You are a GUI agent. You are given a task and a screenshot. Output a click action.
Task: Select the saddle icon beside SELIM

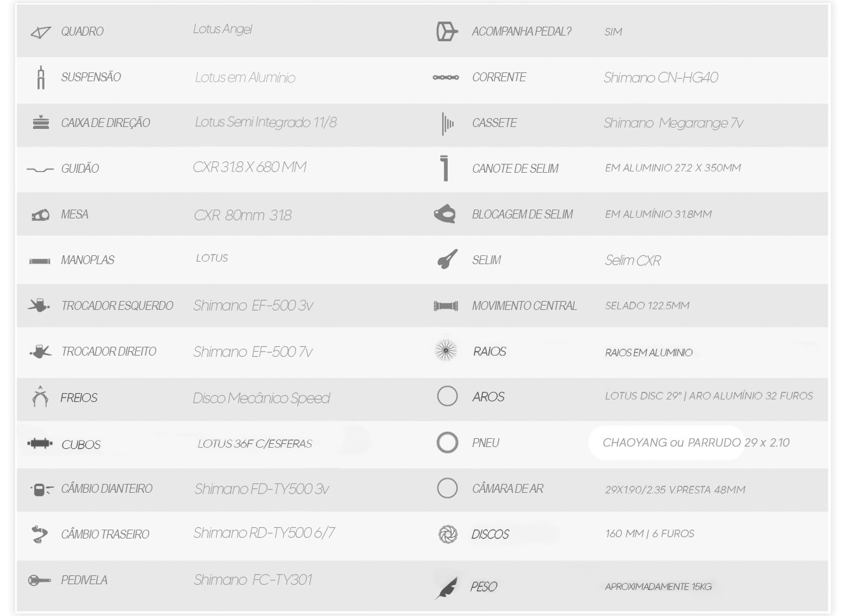(x=447, y=260)
